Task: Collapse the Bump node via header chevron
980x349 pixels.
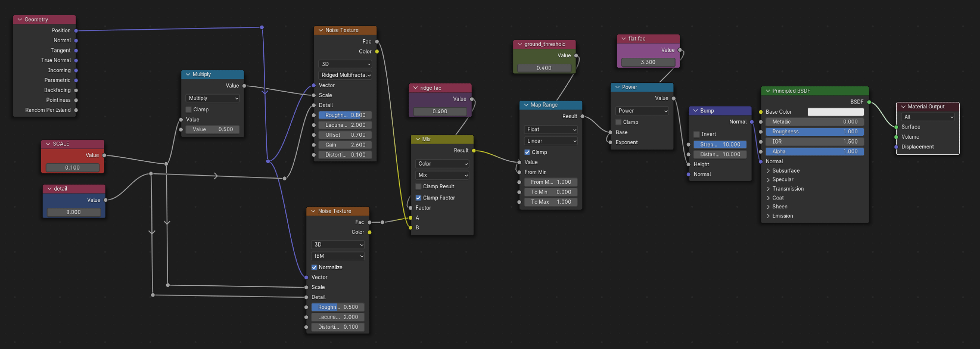Action: pos(695,111)
